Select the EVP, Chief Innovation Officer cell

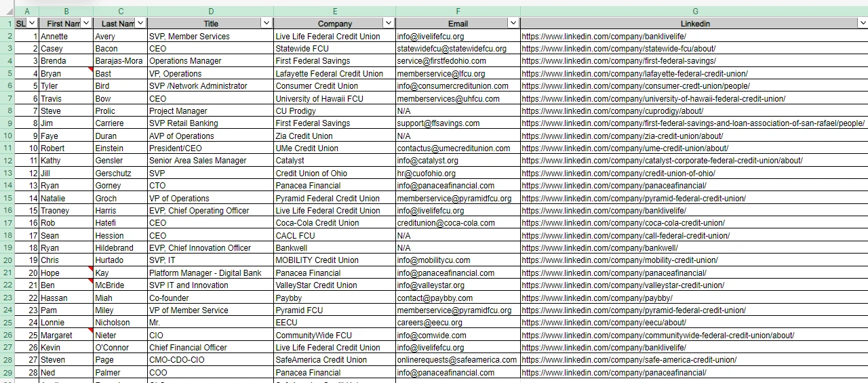click(x=211, y=247)
